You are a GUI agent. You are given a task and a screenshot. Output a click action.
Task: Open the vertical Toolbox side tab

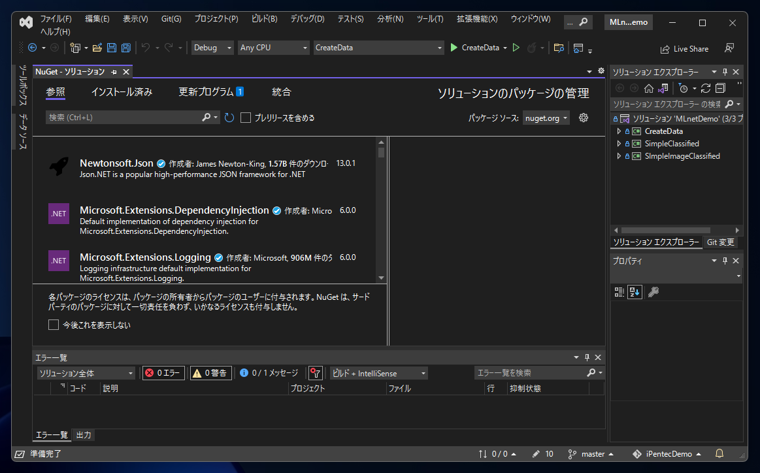23,85
